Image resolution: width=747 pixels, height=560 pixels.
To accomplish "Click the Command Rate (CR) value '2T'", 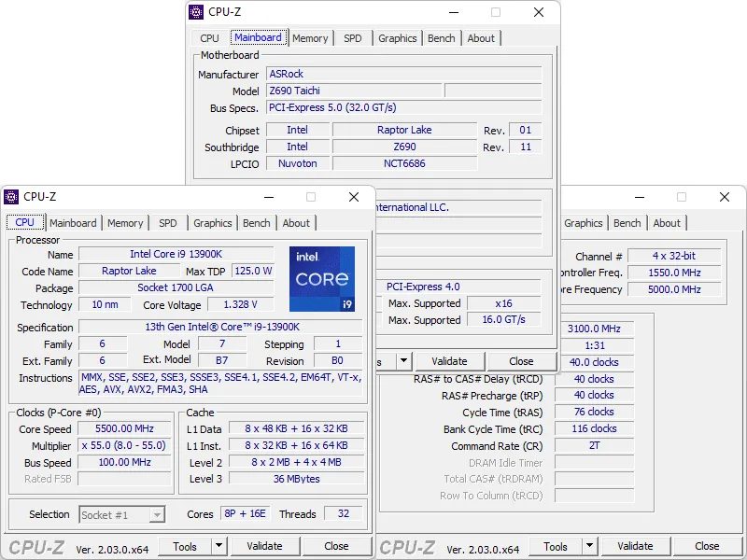I will click(x=594, y=446).
